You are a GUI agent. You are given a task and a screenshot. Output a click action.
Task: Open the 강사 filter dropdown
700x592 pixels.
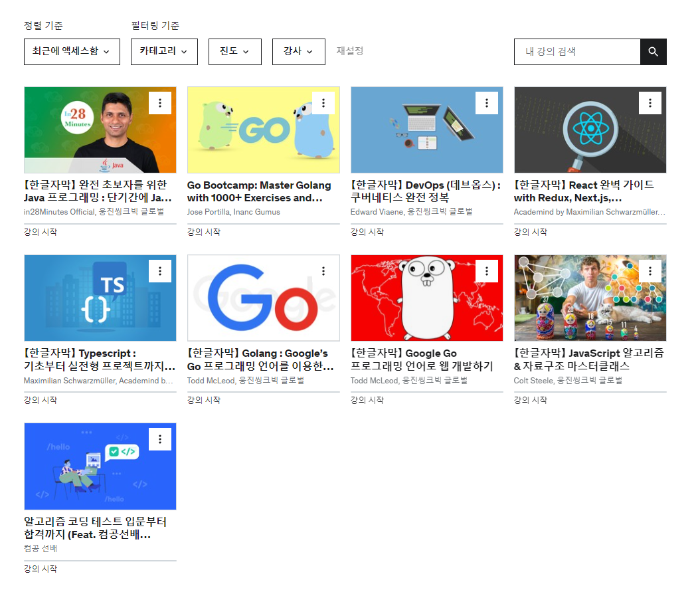299,52
